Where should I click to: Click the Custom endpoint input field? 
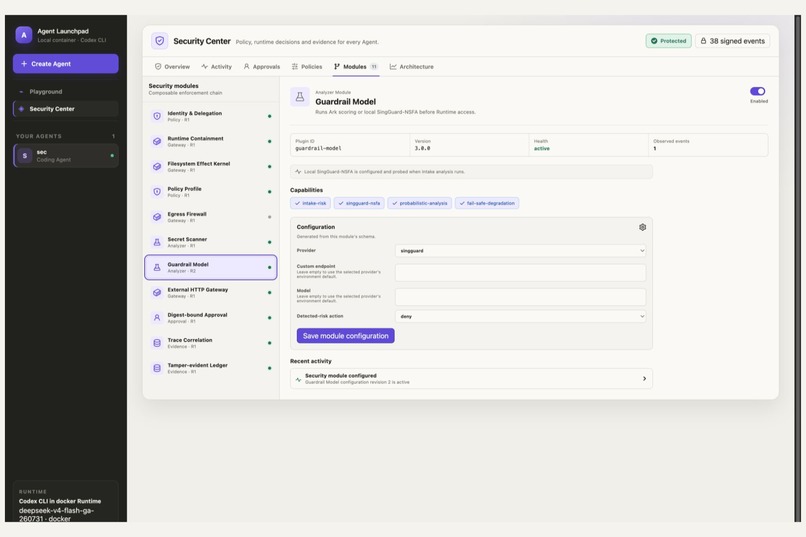(520, 272)
